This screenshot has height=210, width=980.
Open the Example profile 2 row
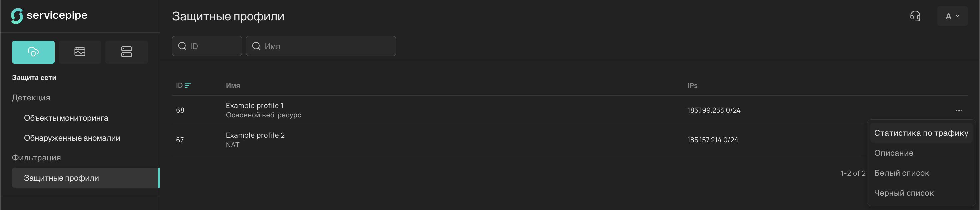point(255,135)
